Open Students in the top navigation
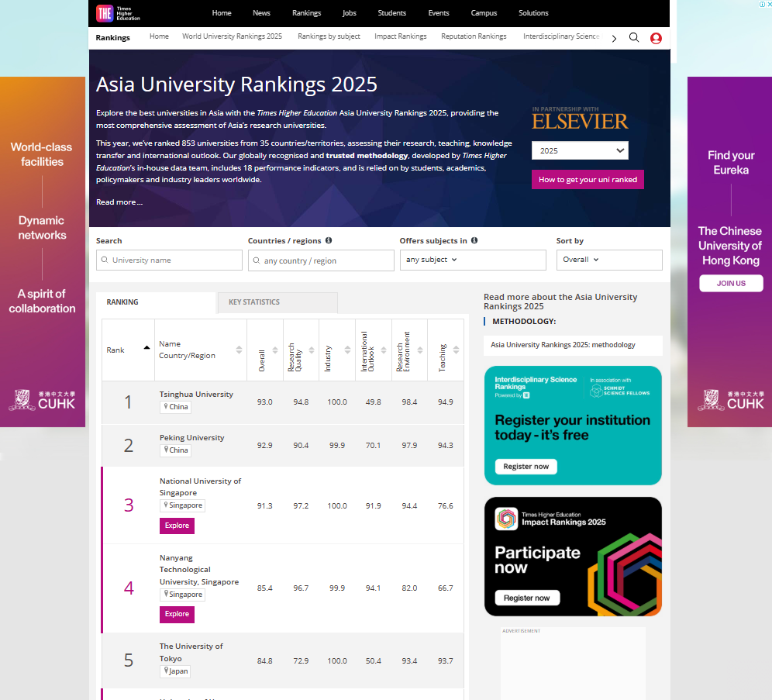The width and height of the screenshot is (772, 700). [392, 13]
